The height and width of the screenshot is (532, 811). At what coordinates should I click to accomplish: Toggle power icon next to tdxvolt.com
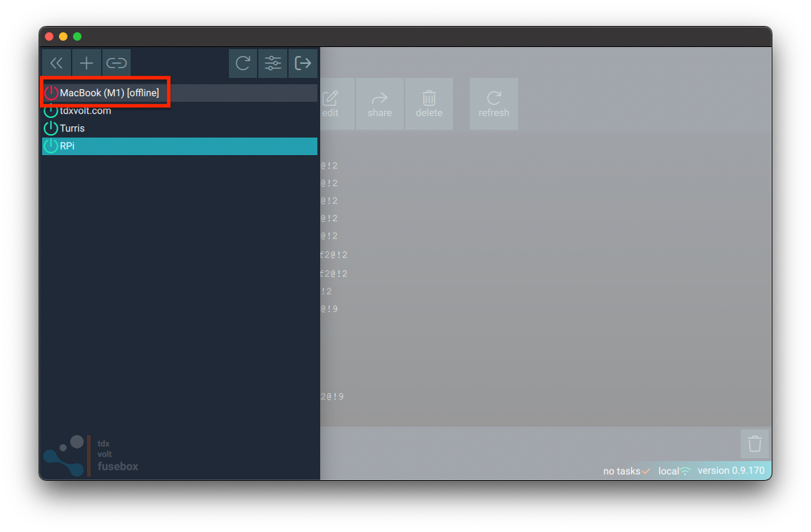pyautogui.click(x=51, y=110)
